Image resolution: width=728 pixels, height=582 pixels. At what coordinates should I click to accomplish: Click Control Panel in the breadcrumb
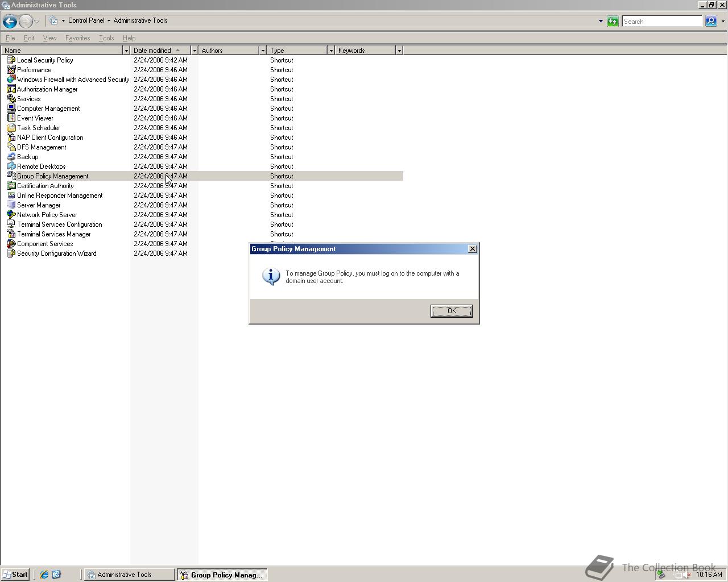pos(86,20)
